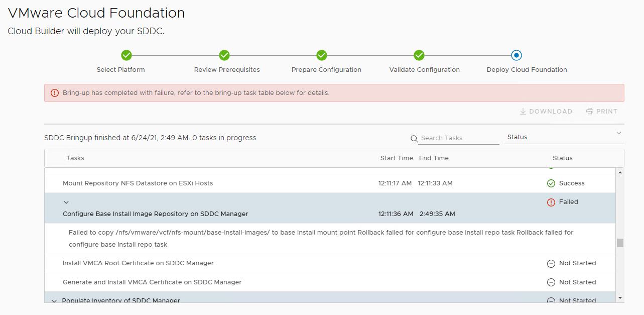Viewport: 644px width, 315px height.
Task: Click the red Failed status icon
Action: pyautogui.click(x=551, y=202)
